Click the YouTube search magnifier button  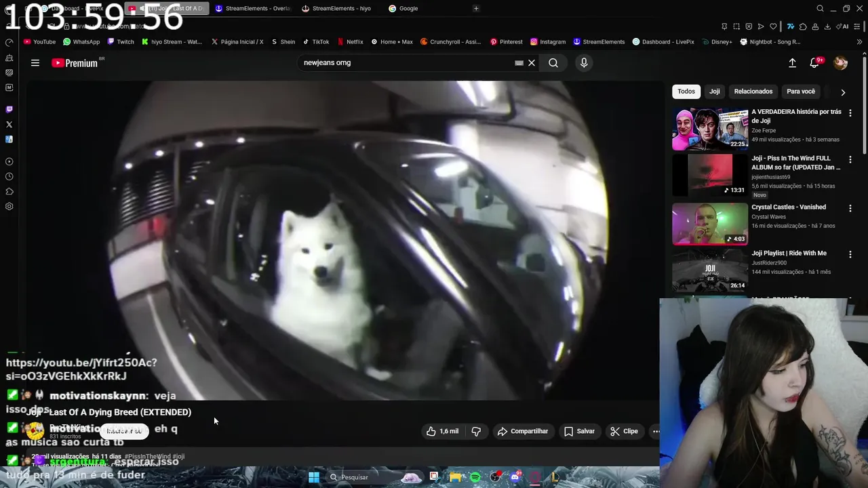(x=553, y=63)
